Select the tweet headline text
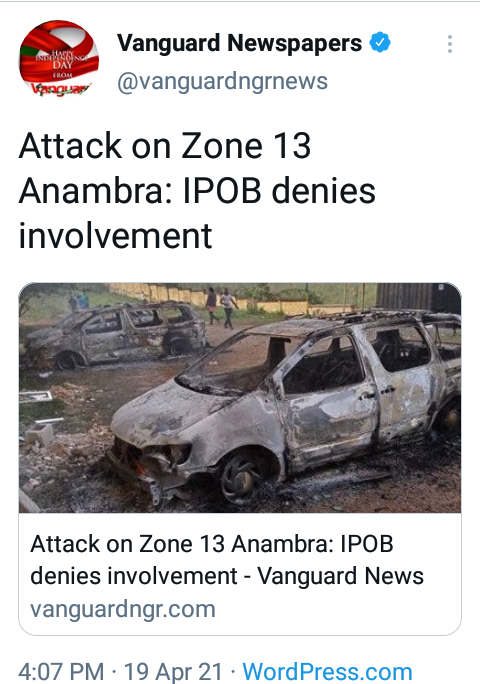The image size is (480, 684). point(197,191)
